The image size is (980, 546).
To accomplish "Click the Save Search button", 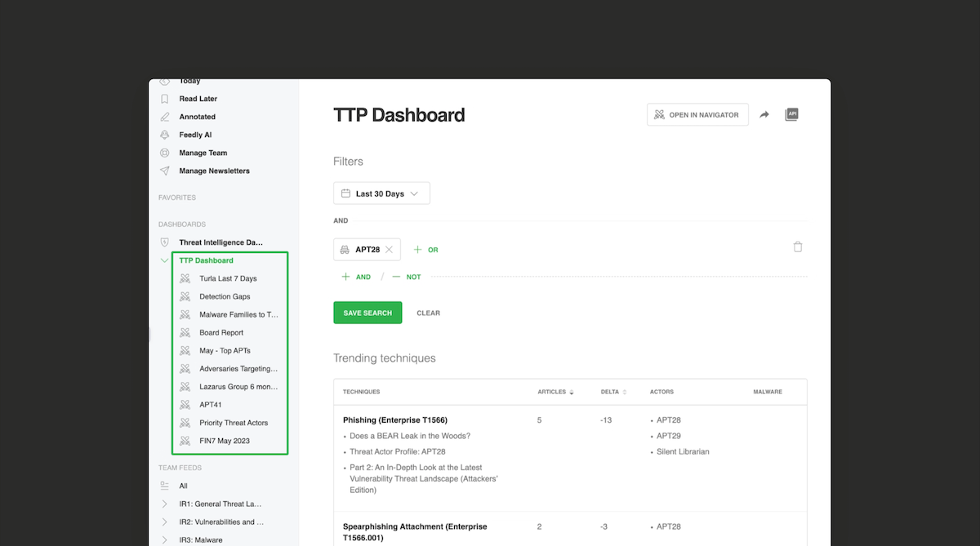I will pos(367,313).
